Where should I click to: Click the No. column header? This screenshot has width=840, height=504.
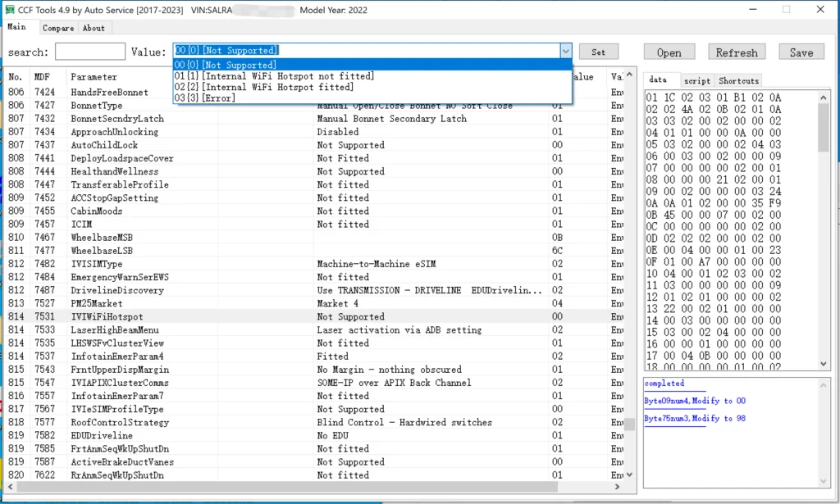[18, 77]
